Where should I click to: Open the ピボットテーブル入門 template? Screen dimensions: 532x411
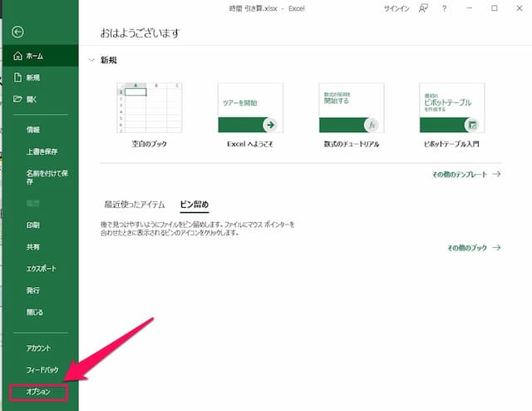click(x=452, y=107)
